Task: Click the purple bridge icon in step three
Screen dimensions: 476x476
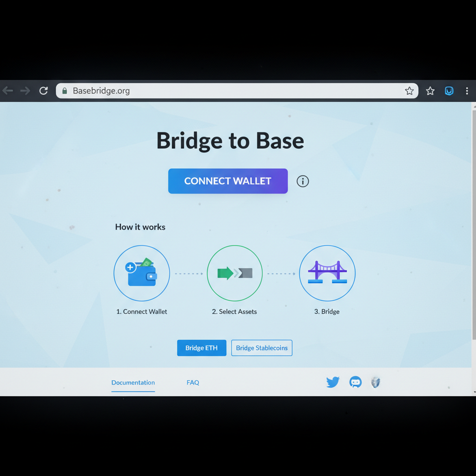Action: (327, 273)
